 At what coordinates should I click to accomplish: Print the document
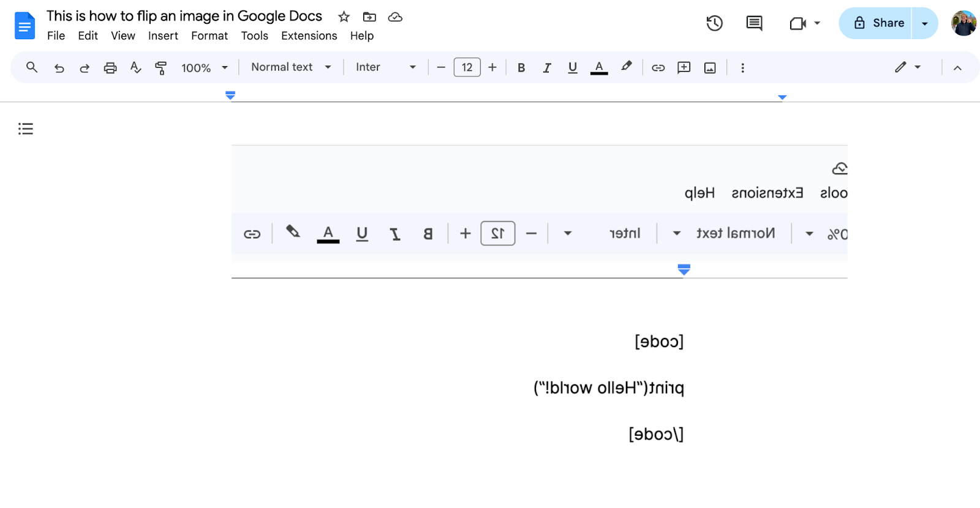pos(110,68)
